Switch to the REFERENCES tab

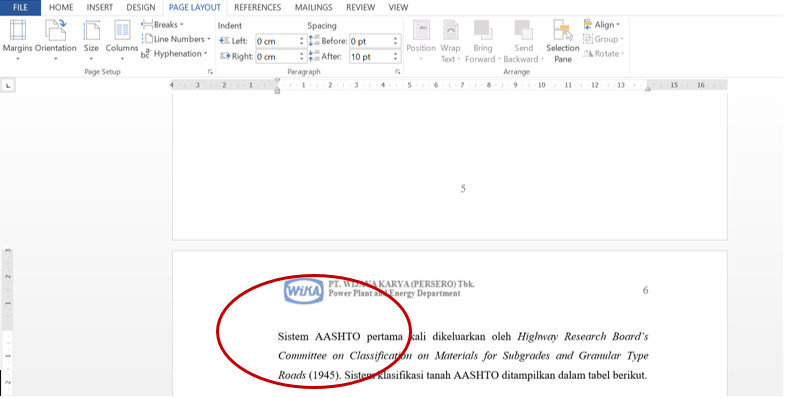tap(258, 8)
